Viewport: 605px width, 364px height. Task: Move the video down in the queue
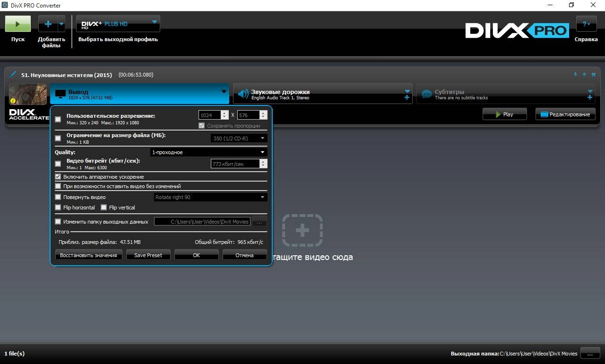pyautogui.click(x=575, y=74)
